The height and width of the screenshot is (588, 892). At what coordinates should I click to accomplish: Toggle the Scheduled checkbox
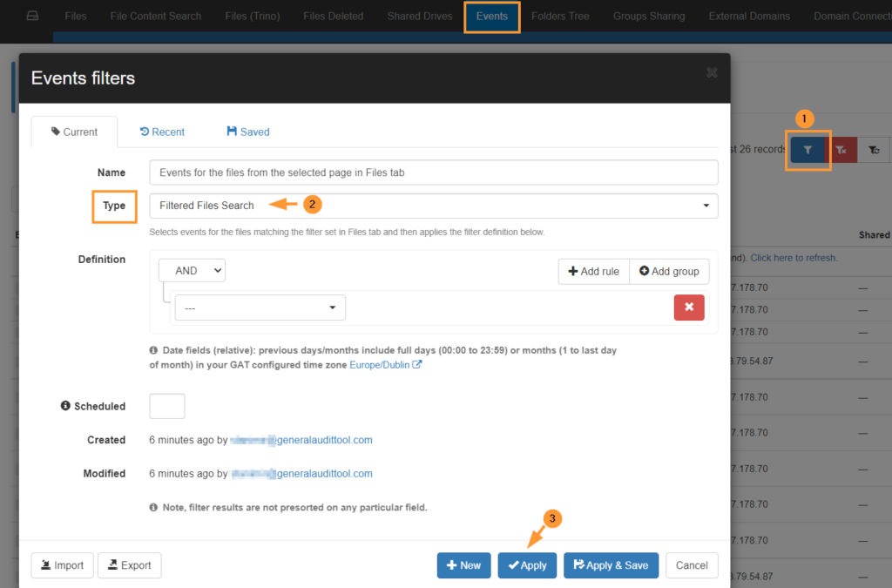167,406
